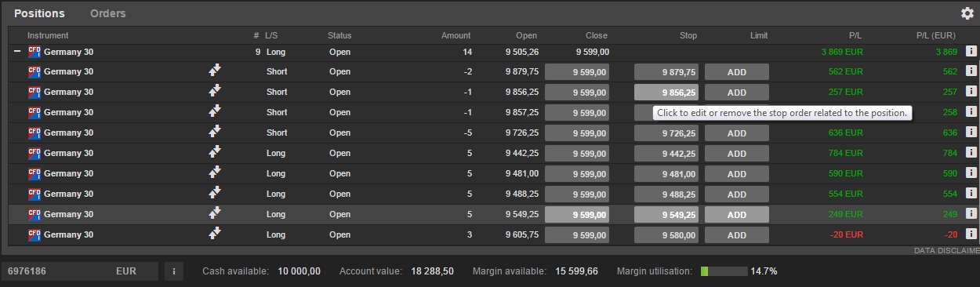Edit stop order at 9 856,25

[666, 92]
